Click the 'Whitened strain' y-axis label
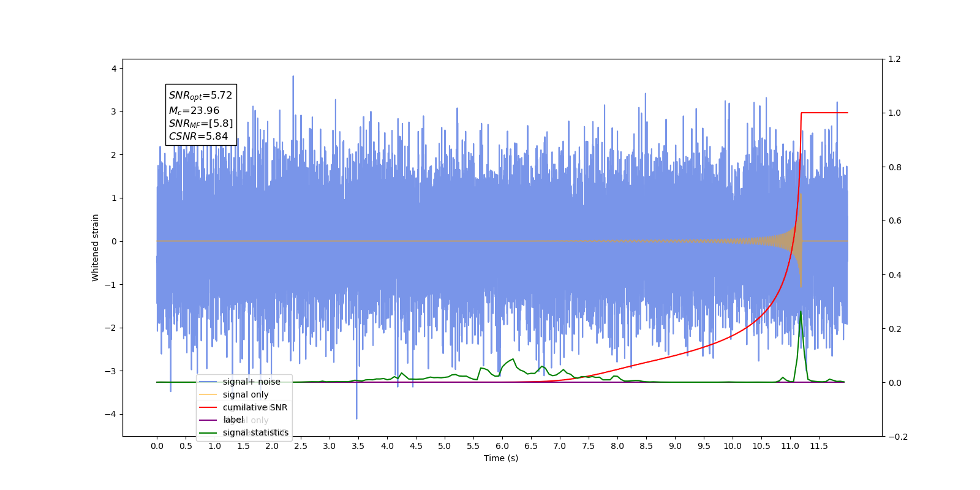The height and width of the screenshot is (490, 980). click(95, 247)
